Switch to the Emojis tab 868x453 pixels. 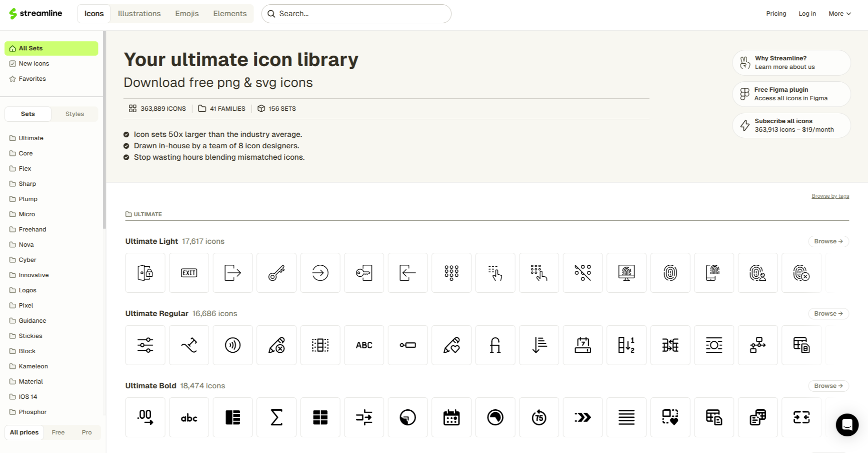pyautogui.click(x=187, y=14)
